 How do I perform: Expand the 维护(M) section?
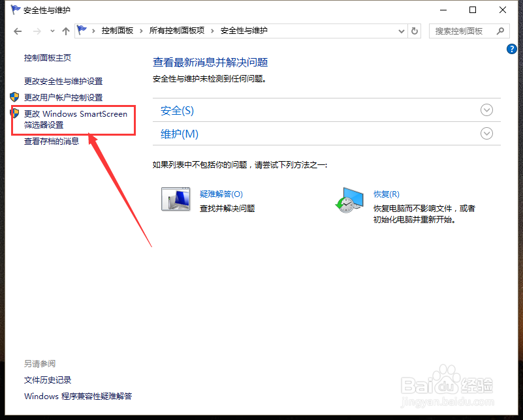coord(486,133)
